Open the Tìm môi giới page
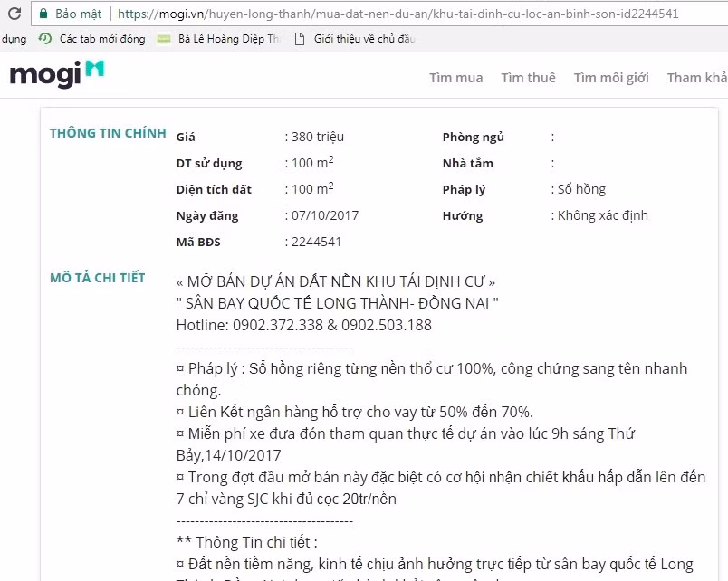The height and width of the screenshot is (581, 728). pyautogui.click(x=610, y=78)
